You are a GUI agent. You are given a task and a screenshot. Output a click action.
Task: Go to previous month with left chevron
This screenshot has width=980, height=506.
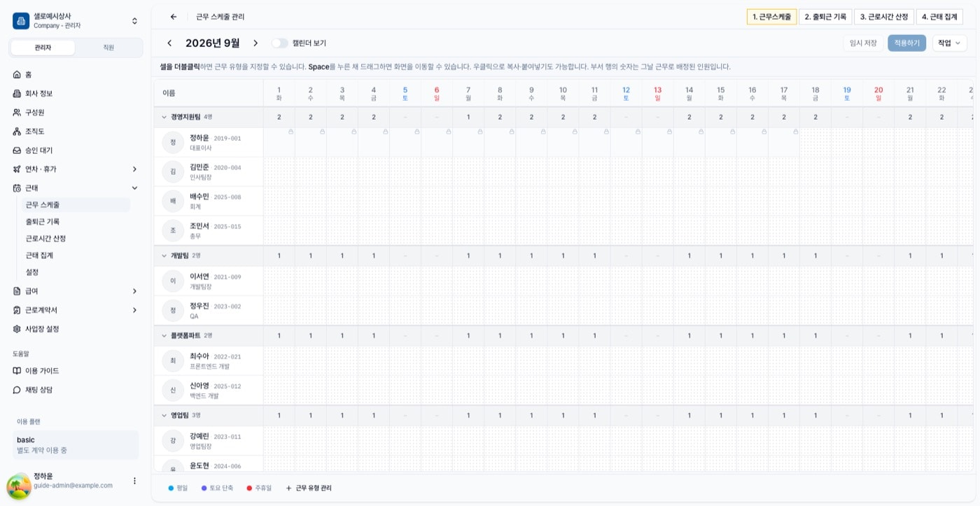click(169, 43)
